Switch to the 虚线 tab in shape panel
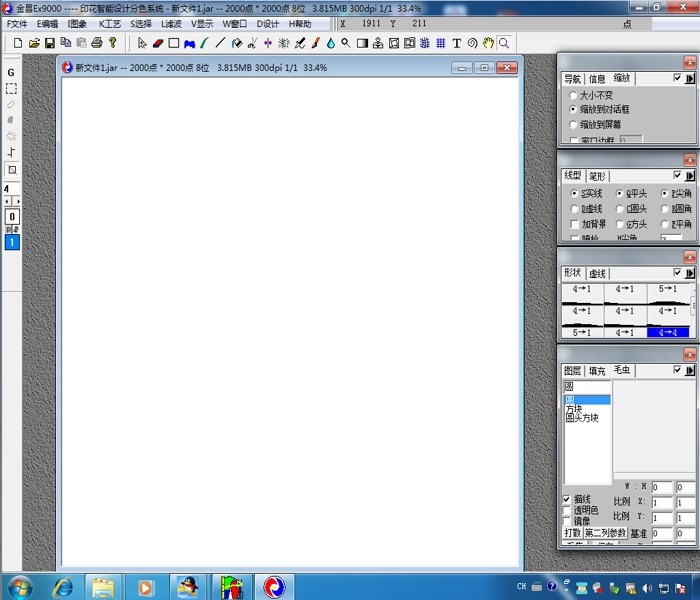Screen dimensions: 700x600 click(x=597, y=274)
